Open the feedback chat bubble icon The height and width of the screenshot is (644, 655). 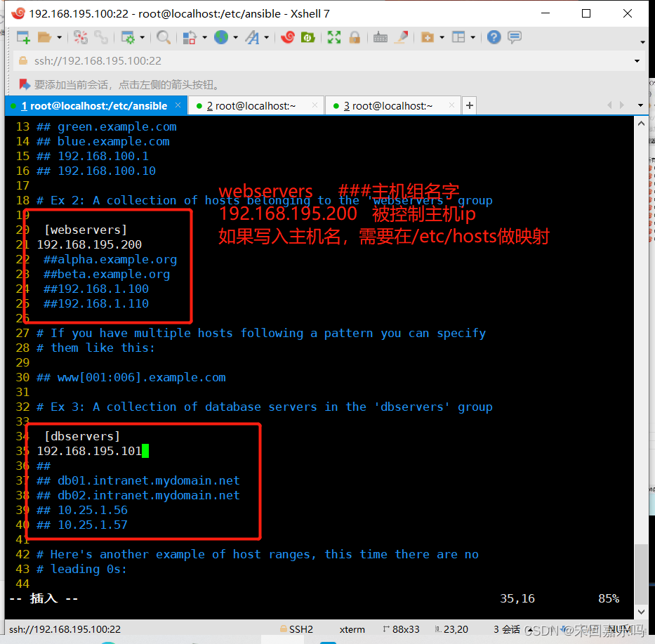514,38
